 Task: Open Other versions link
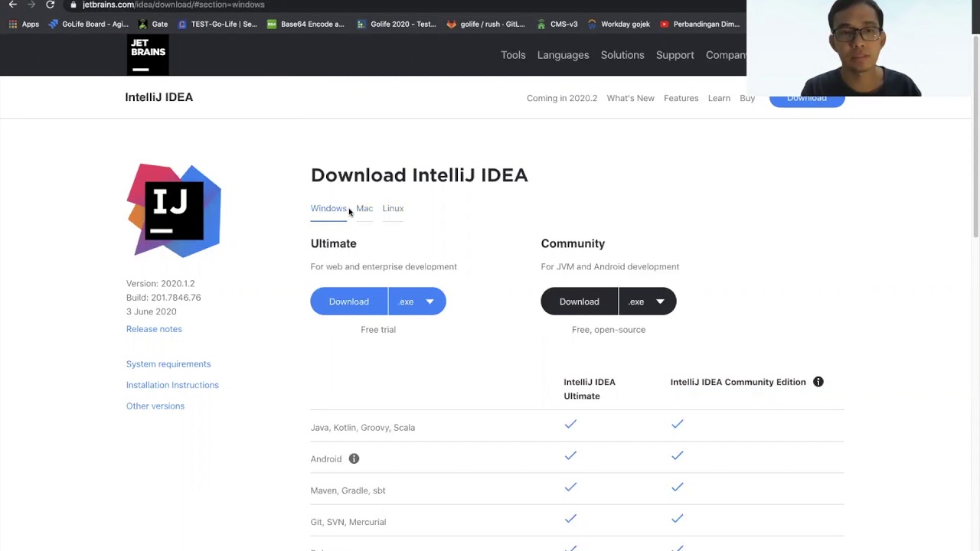[155, 406]
